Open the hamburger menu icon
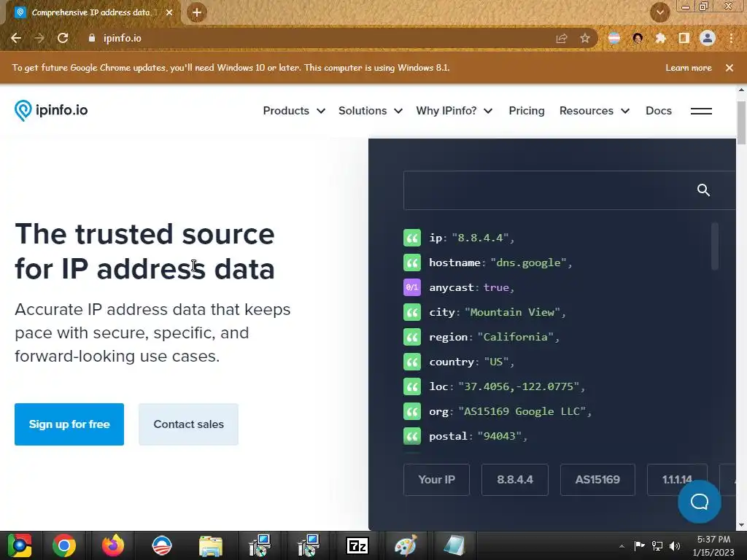This screenshot has height=560, width=747. pyautogui.click(x=701, y=111)
